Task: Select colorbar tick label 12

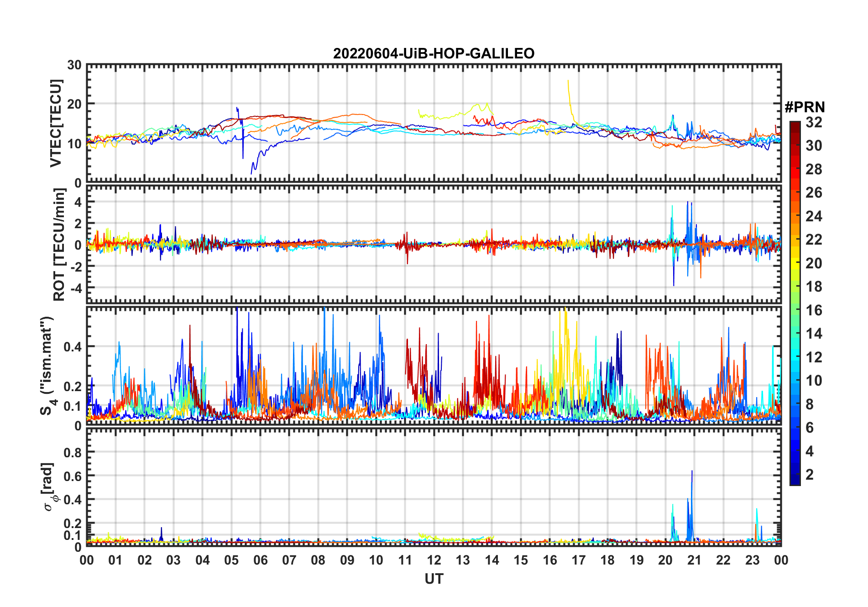Action: point(814,357)
